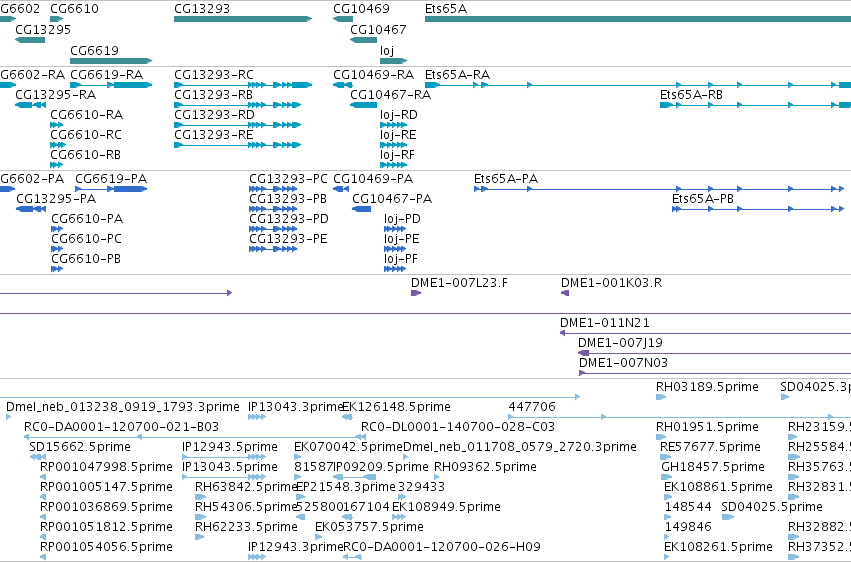Screen dimensions: 851x562
Task: Click the RH09362.5prime EST label
Action: [x=486, y=467]
